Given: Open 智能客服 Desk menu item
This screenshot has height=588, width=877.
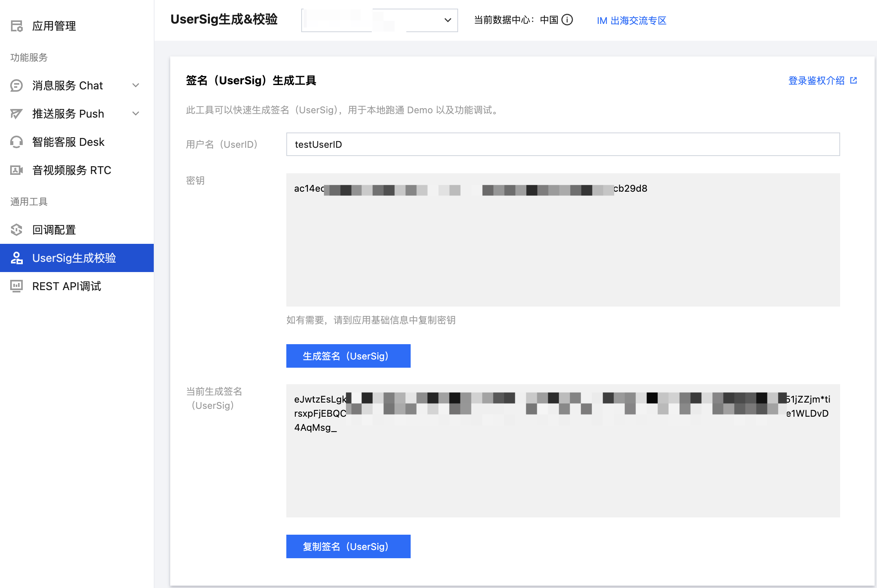Looking at the screenshot, I should [x=68, y=142].
